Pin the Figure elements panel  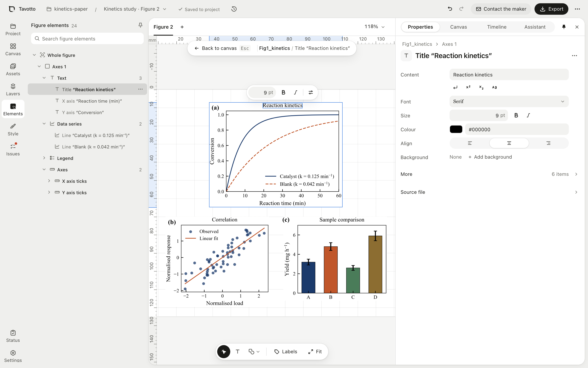click(140, 25)
